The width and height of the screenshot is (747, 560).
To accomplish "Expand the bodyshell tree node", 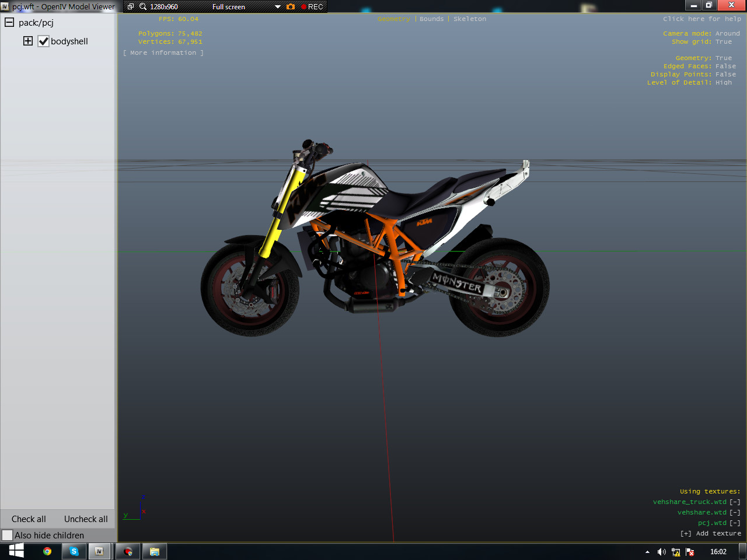I will 28,41.
